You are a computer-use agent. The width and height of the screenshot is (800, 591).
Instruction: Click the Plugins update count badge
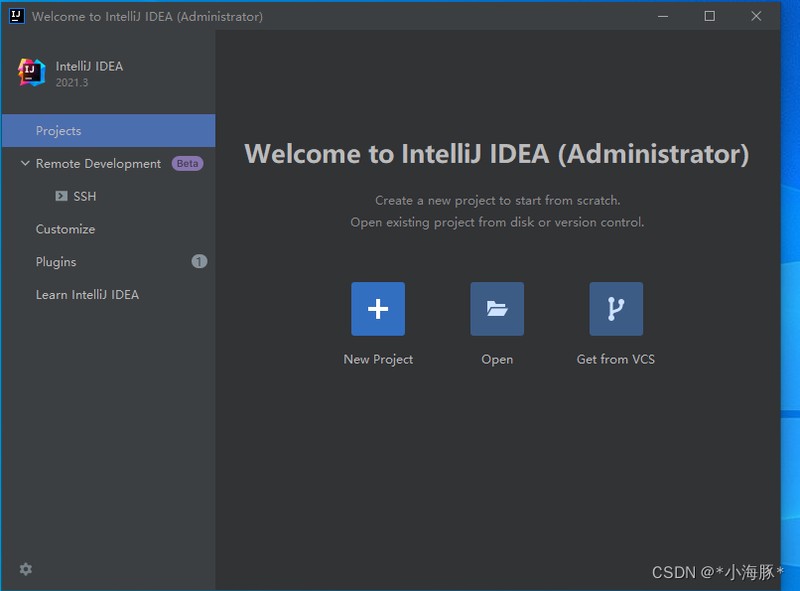(199, 262)
